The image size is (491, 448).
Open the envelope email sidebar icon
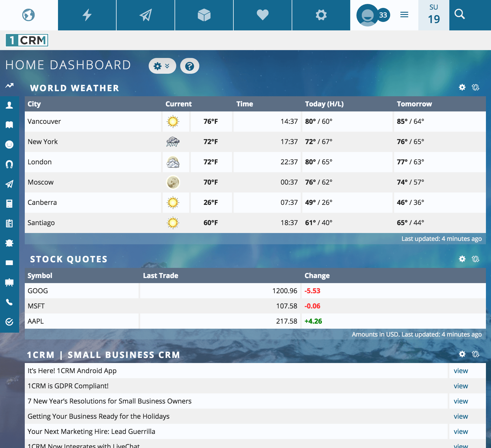pos(9,263)
